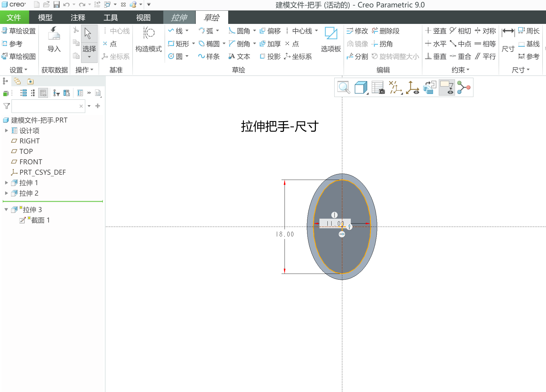
Task: Click the Refit zoom icon in graphics toolbar
Action: (344, 87)
